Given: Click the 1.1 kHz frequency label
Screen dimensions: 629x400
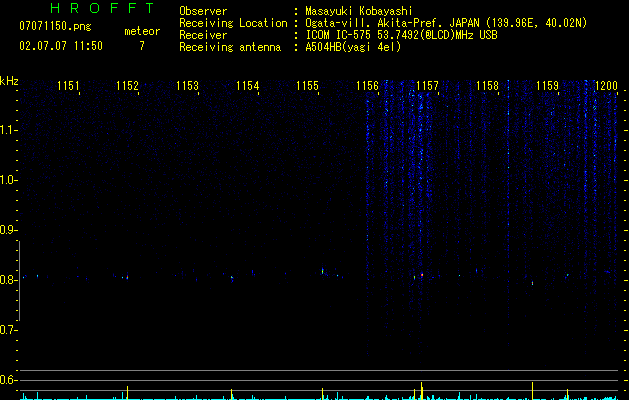Looking at the screenshot, I should click(x=8, y=130).
